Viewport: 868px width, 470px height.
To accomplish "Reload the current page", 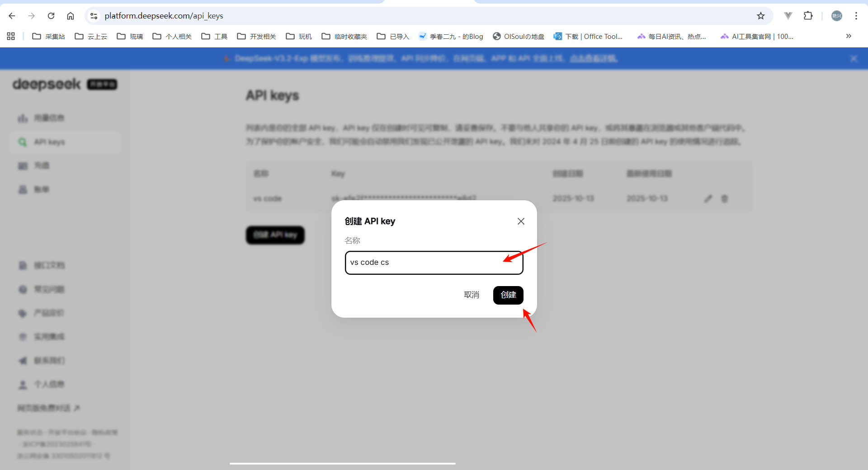I will tap(51, 16).
